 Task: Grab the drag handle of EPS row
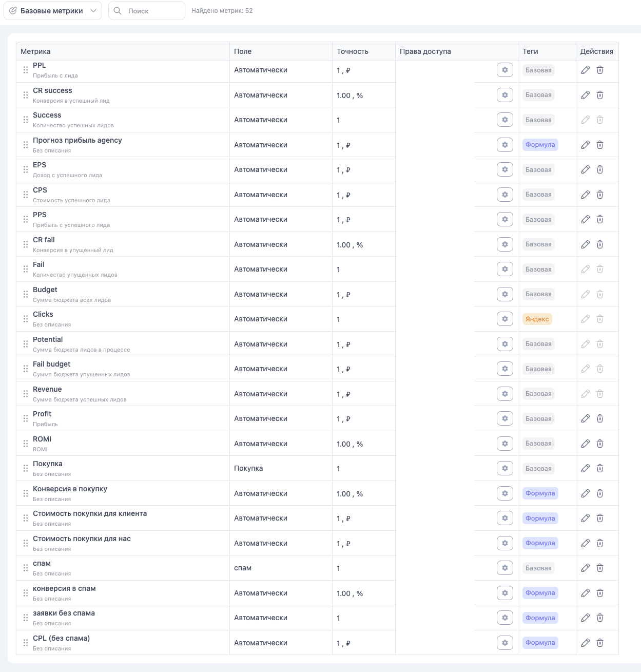[x=26, y=169]
